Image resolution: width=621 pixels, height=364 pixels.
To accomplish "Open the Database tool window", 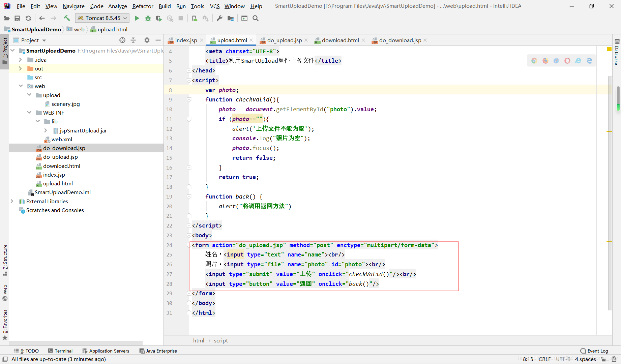I will pos(617,52).
